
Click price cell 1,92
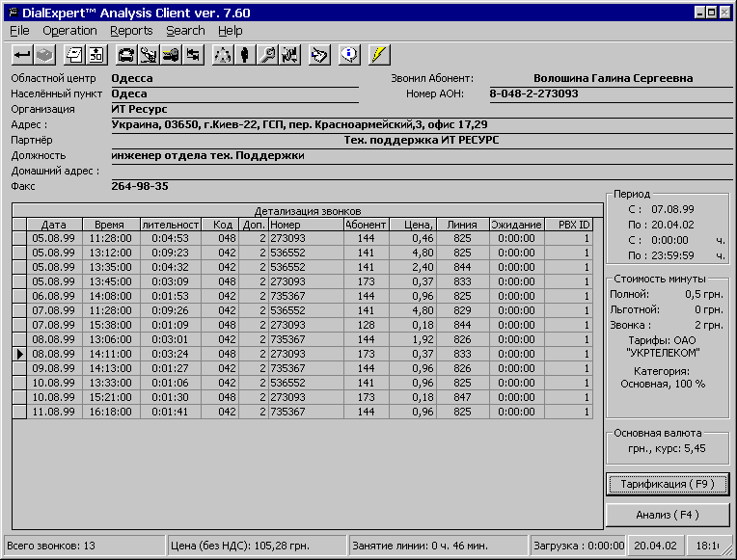click(x=413, y=339)
